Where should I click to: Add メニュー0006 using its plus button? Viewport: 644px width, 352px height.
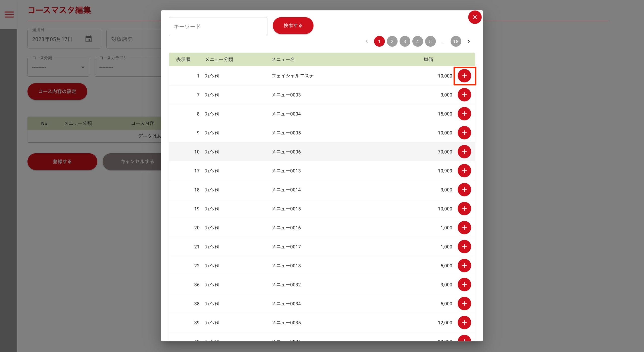[464, 152]
